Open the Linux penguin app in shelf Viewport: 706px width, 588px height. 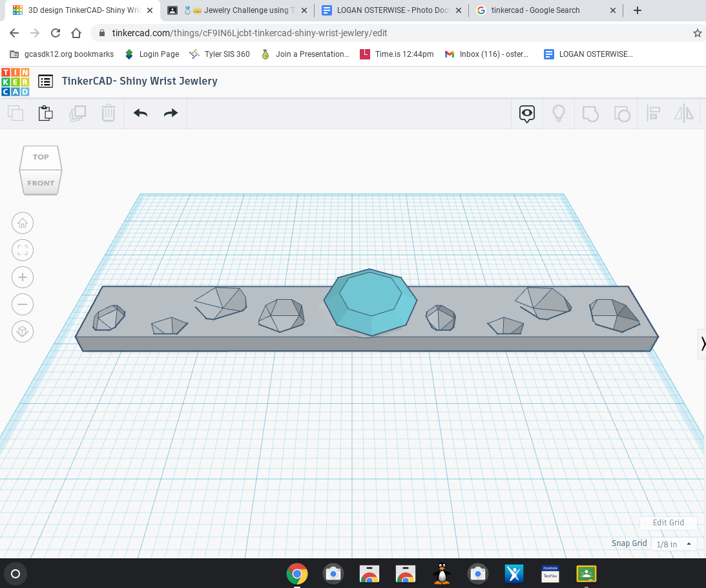tap(442, 574)
